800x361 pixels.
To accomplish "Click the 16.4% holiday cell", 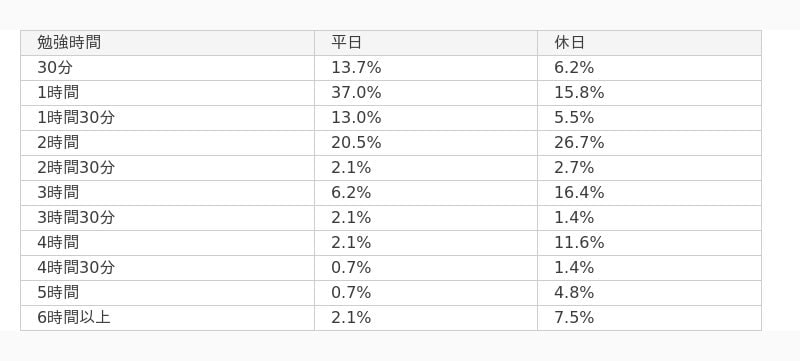I will click(649, 193).
